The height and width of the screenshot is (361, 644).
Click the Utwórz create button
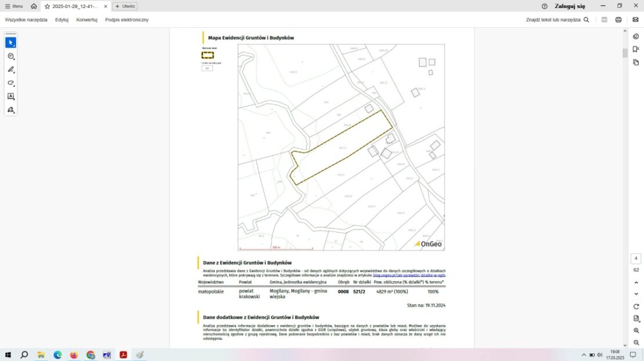click(125, 6)
